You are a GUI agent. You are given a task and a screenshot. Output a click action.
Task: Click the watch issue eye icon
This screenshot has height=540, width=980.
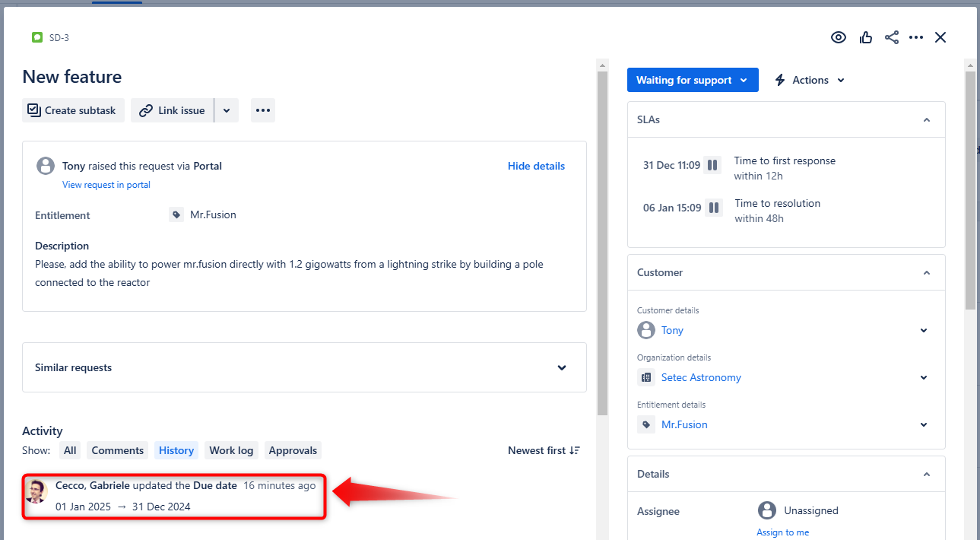(839, 37)
